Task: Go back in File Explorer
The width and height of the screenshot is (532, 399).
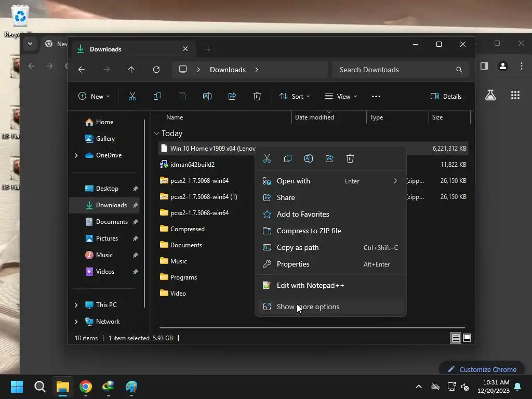Action: 82,70
